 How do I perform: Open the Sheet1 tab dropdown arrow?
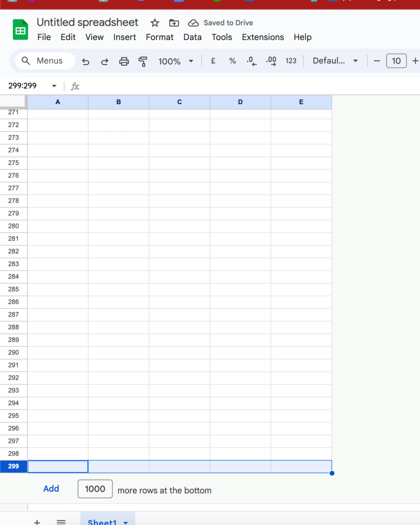[126, 522]
